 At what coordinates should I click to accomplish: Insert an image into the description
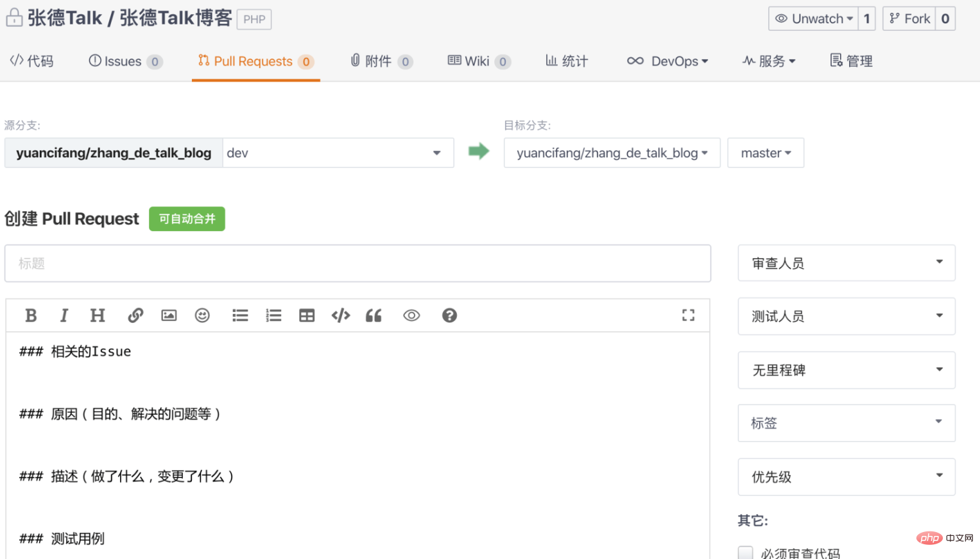[169, 315]
